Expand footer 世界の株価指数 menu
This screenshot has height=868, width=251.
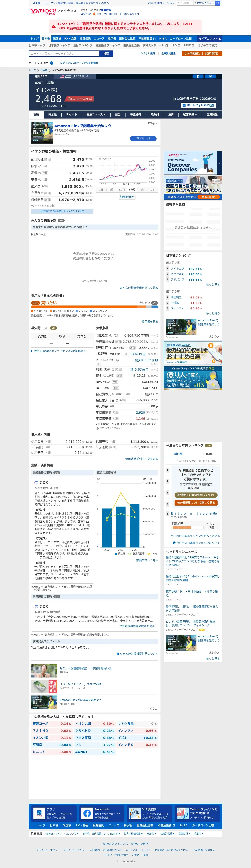tap(134, 834)
